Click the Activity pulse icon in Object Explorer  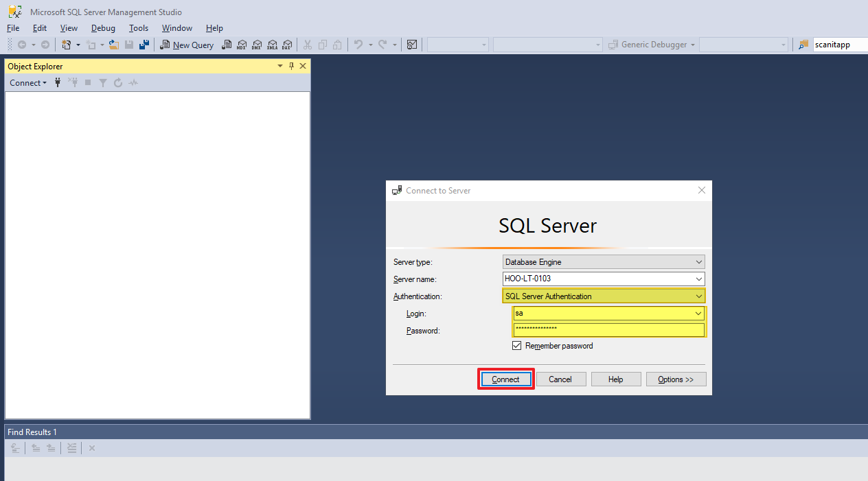[133, 82]
